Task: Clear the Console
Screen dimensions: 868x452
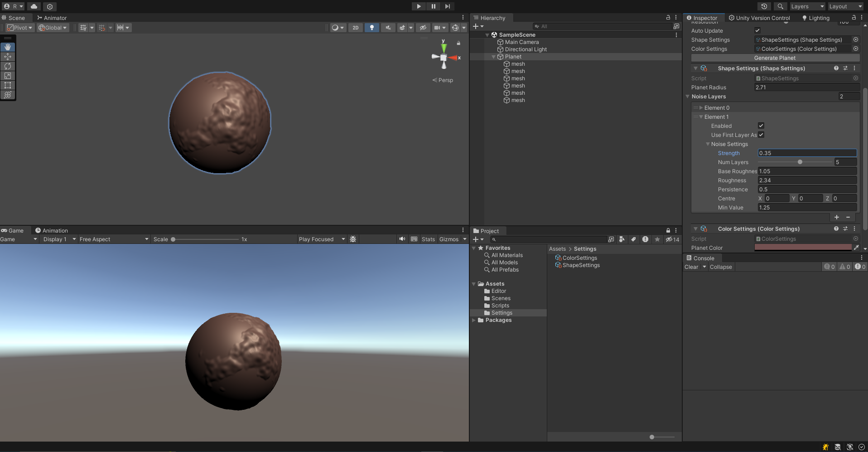Action: 691,267
